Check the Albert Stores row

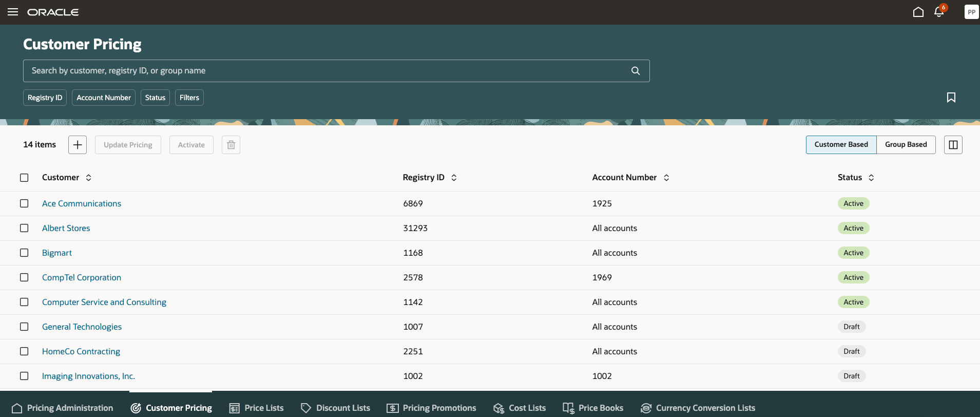[x=24, y=228]
